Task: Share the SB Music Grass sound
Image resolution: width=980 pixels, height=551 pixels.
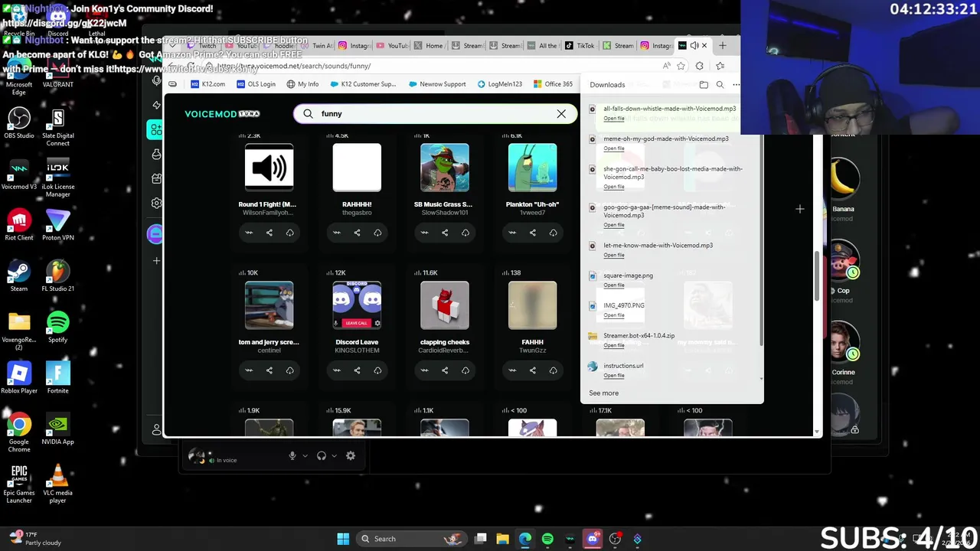Action: 445,233
